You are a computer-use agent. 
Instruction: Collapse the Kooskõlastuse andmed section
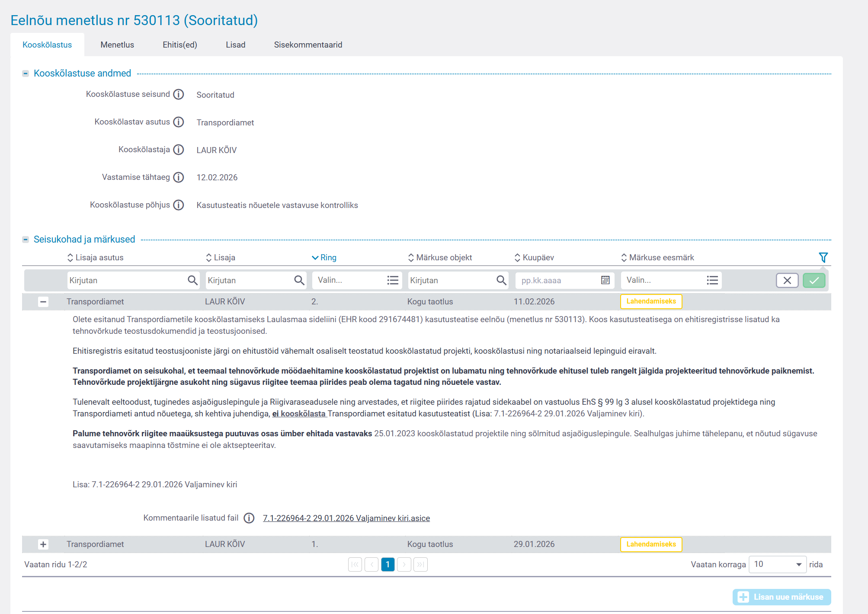click(x=26, y=74)
